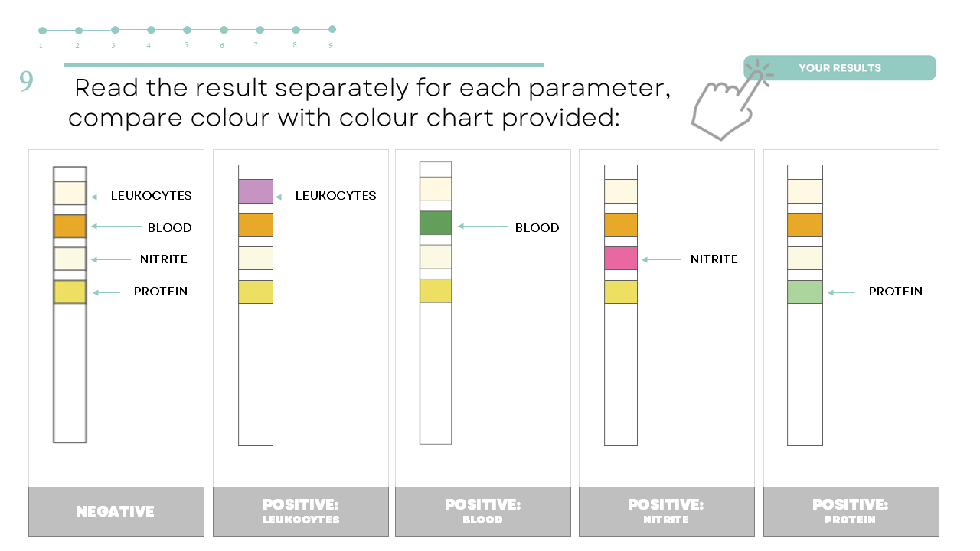Go to step 5 progress dot
Viewport: 980px width, 551px height.
[x=187, y=30]
